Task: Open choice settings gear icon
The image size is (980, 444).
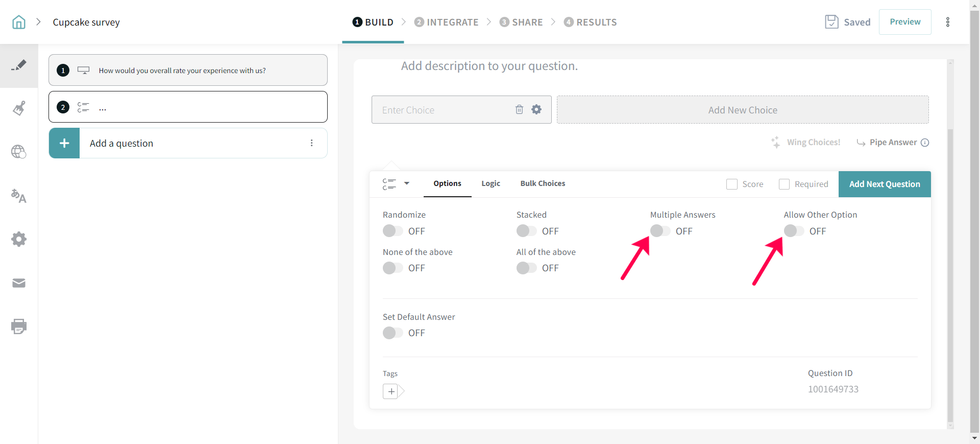Action: click(536, 109)
